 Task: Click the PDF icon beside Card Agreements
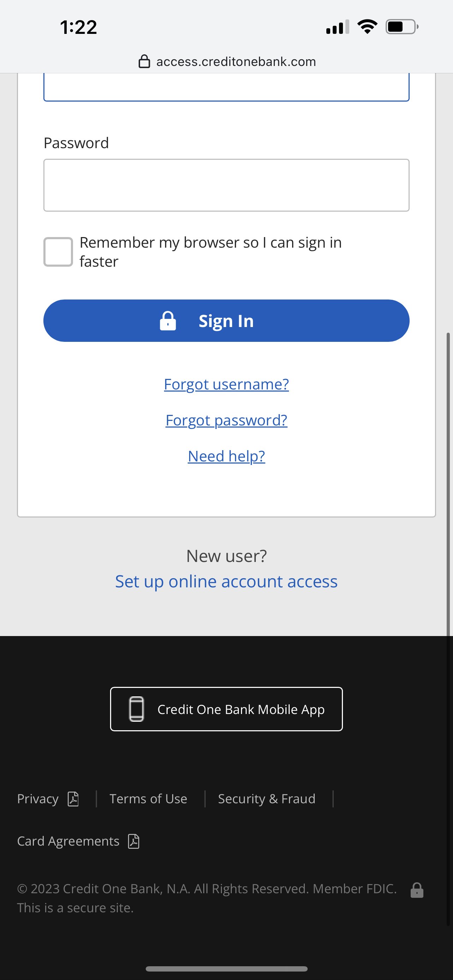133,841
